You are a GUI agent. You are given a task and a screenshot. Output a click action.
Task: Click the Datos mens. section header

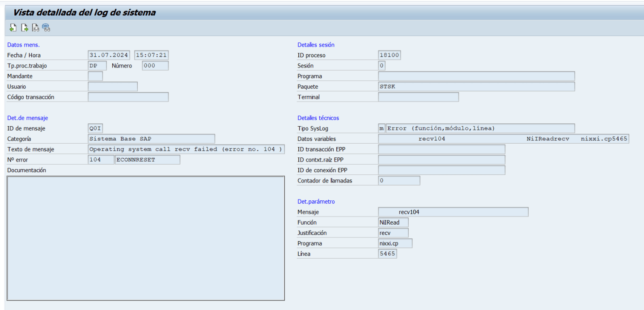pos(23,45)
